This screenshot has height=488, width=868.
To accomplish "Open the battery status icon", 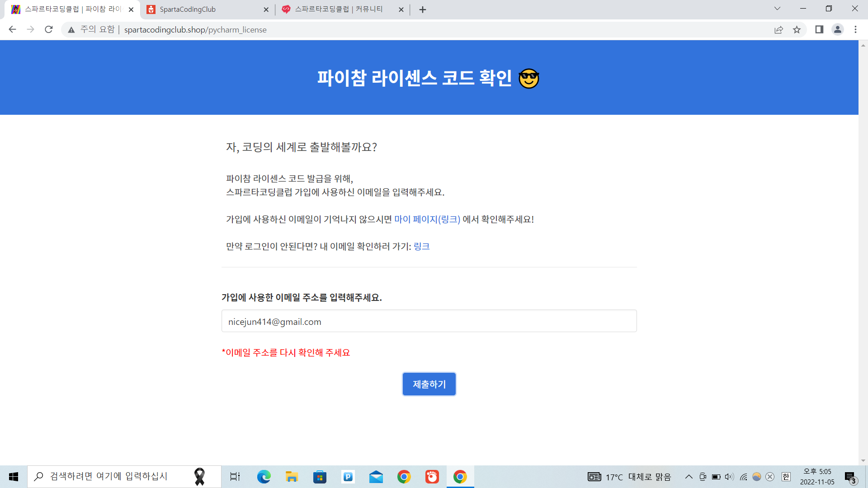I will tap(716, 477).
